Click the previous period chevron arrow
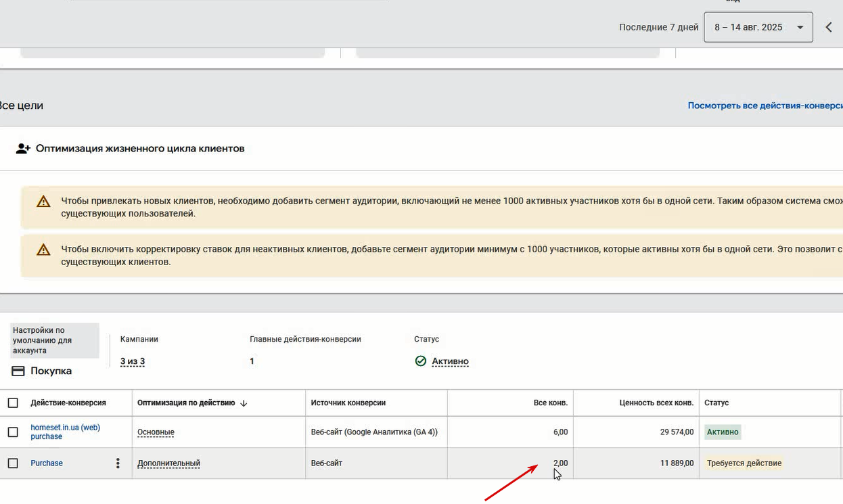Screen dimensions: 843x504 [x=829, y=28]
